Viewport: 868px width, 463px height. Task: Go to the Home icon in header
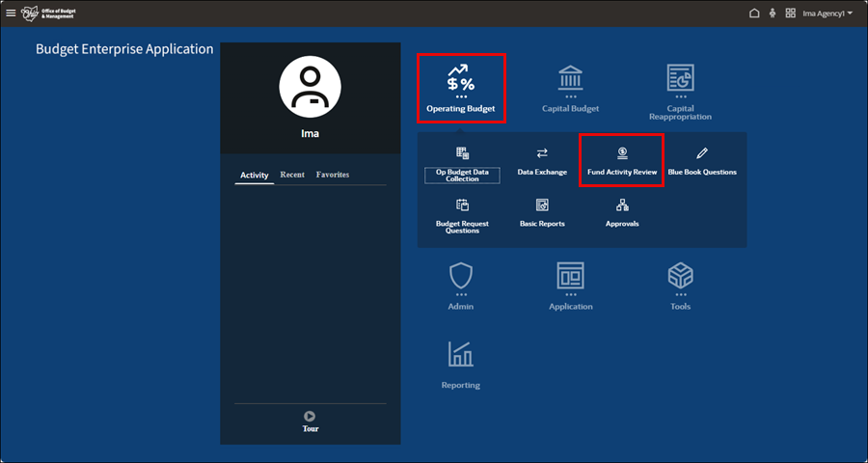pyautogui.click(x=753, y=14)
